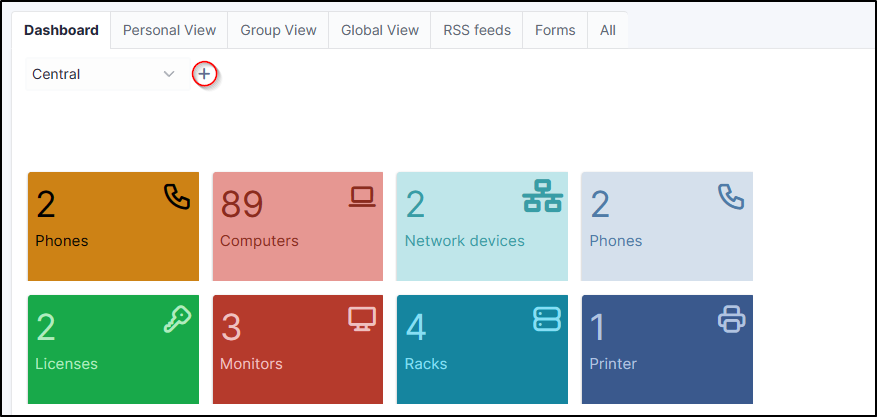Click the phone icon on the orange Phones card
The height and width of the screenshot is (417, 877).
click(177, 197)
